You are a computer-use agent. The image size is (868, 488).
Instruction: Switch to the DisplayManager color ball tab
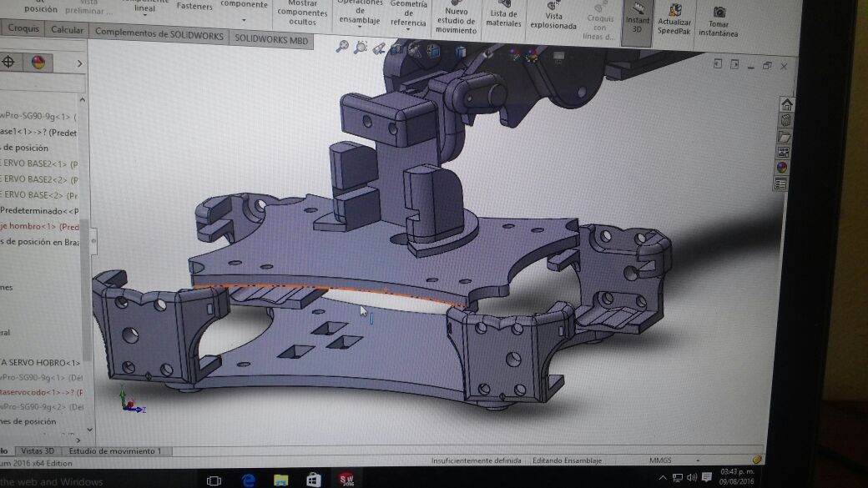(x=38, y=62)
